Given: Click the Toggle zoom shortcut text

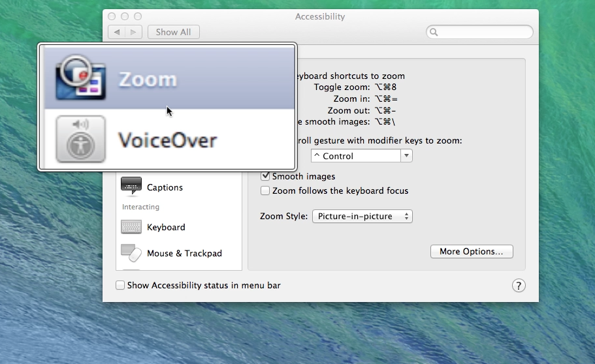Looking at the screenshot, I should (355, 87).
